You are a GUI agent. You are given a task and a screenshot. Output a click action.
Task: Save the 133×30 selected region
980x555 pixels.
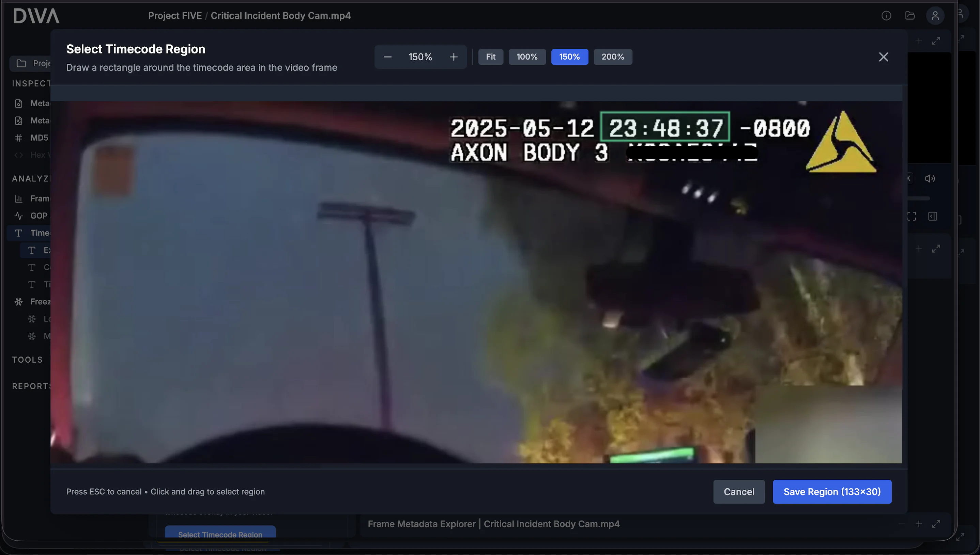pos(832,492)
